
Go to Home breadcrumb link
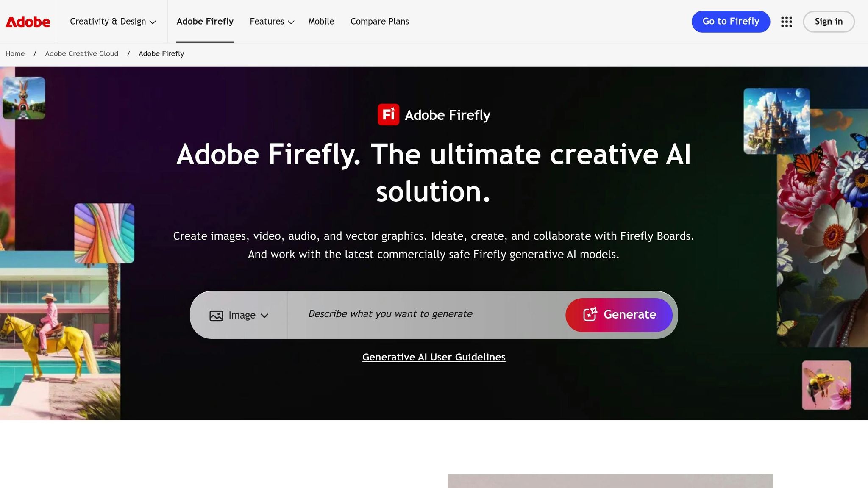point(15,54)
